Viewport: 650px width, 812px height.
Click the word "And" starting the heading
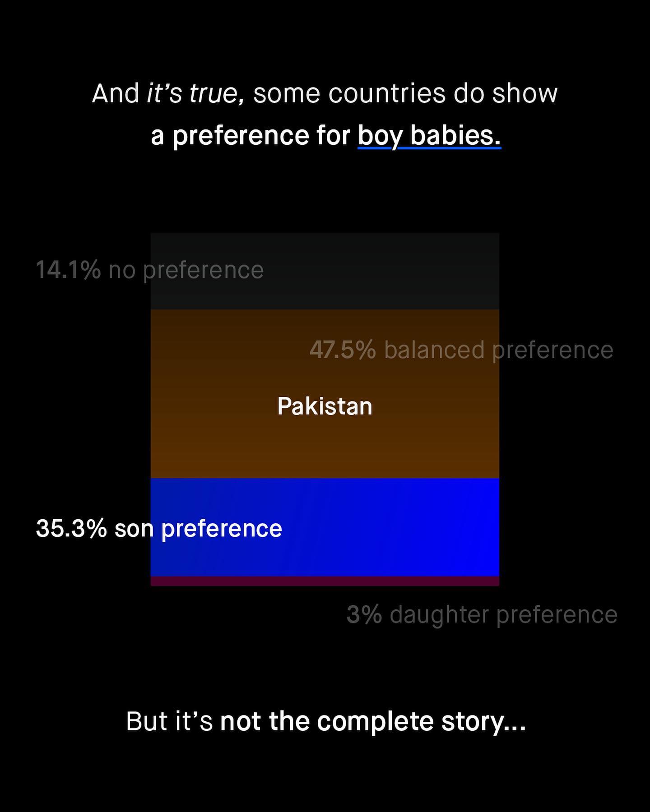tap(116, 93)
